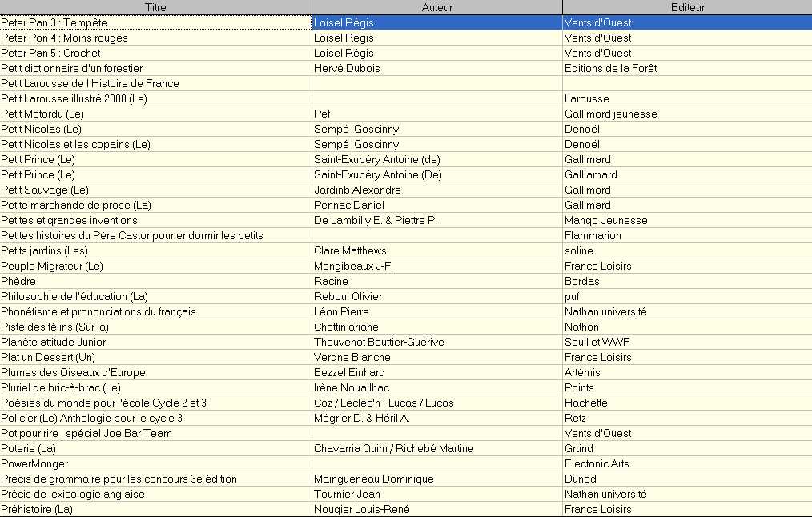The image size is (812, 517).
Task: Select author 'De Lambilly E. & Piettre P.'
Action: click(x=376, y=220)
